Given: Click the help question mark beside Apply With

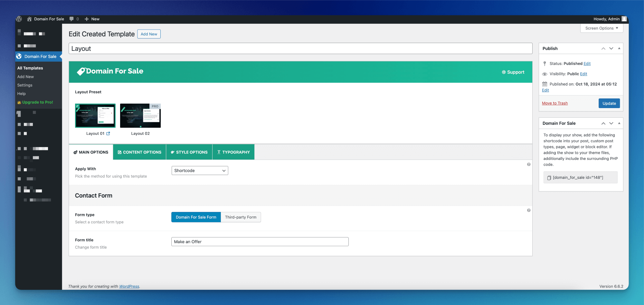Looking at the screenshot, I should [x=529, y=164].
